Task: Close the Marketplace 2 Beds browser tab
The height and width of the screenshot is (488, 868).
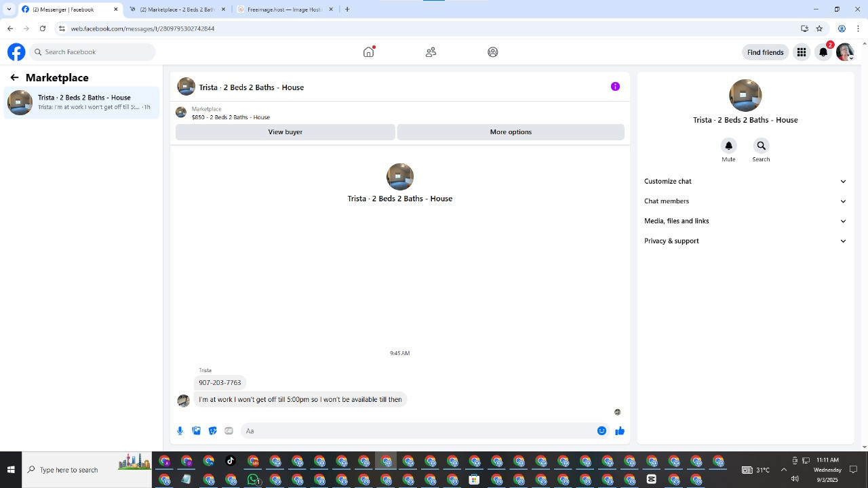Action: click(x=223, y=9)
